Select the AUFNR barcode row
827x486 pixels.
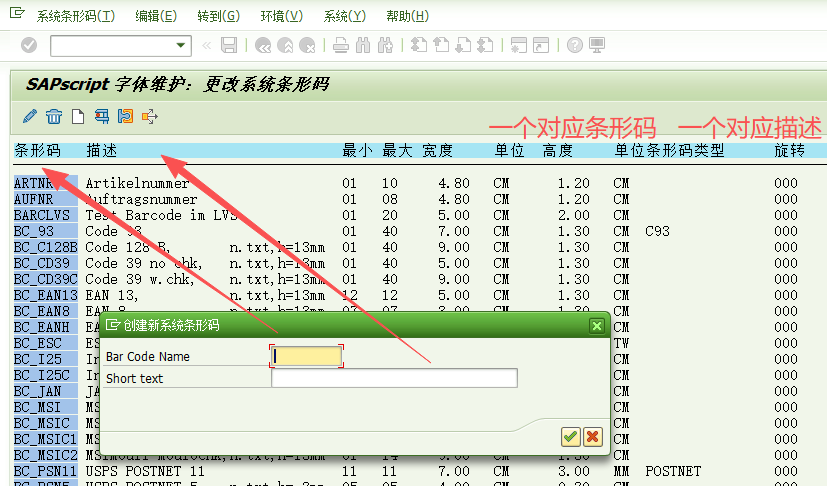(46, 199)
